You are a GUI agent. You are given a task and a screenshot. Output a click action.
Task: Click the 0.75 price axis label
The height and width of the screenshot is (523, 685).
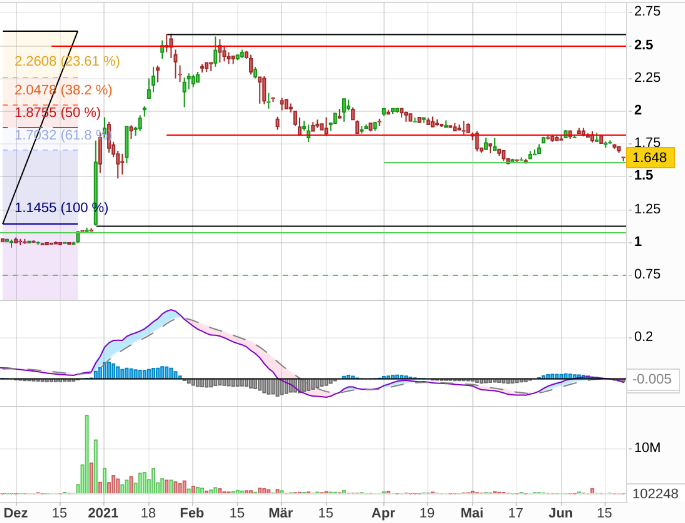tap(647, 274)
